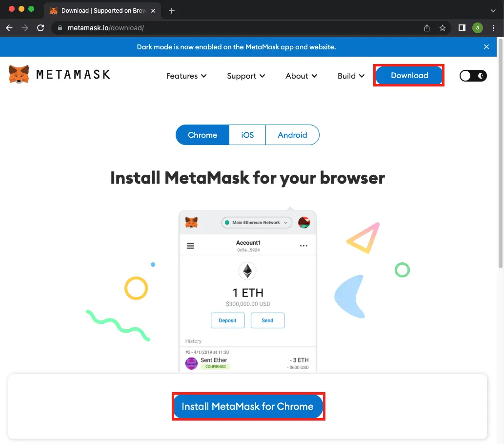
Task: Click account avatar in wallet preview
Action: click(304, 222)
